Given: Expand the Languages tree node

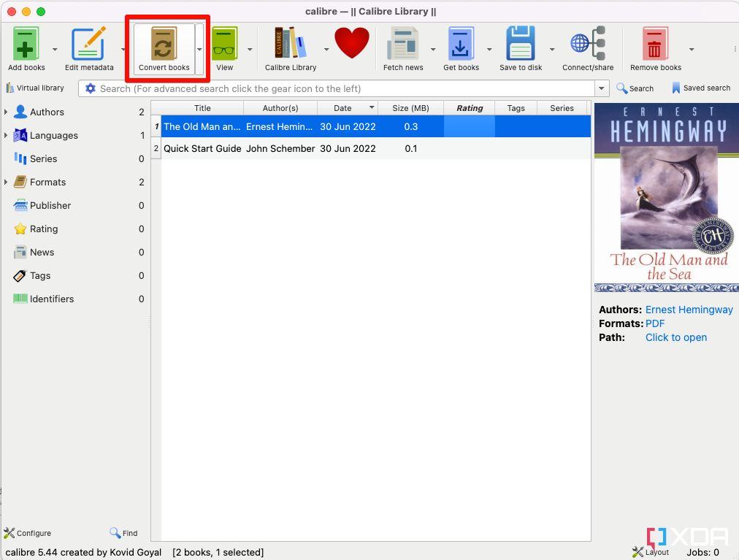Looking at the screenshot, I should click(6, 135).
